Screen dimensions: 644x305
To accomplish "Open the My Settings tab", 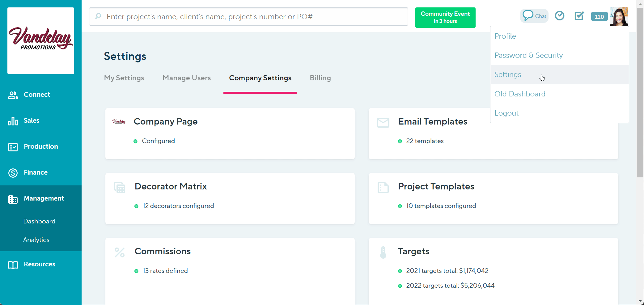I will click(124, 78).
